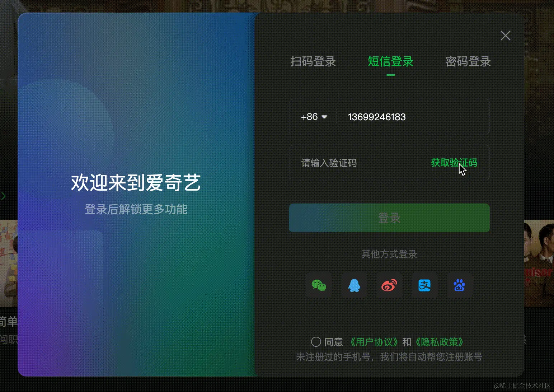Image resolution: width=554 pixels, height=392 pixels.
Task: Click the poster thumbnail behind the dialog's right edge
Action: click(x=539, y=263)
